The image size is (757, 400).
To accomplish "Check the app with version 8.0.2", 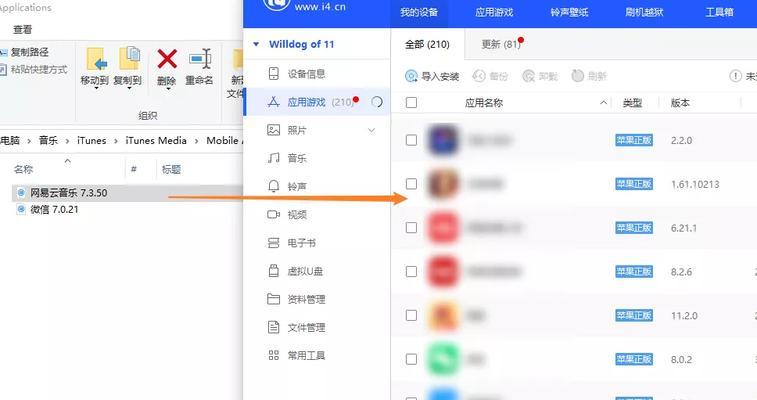I will coord(411,359).
